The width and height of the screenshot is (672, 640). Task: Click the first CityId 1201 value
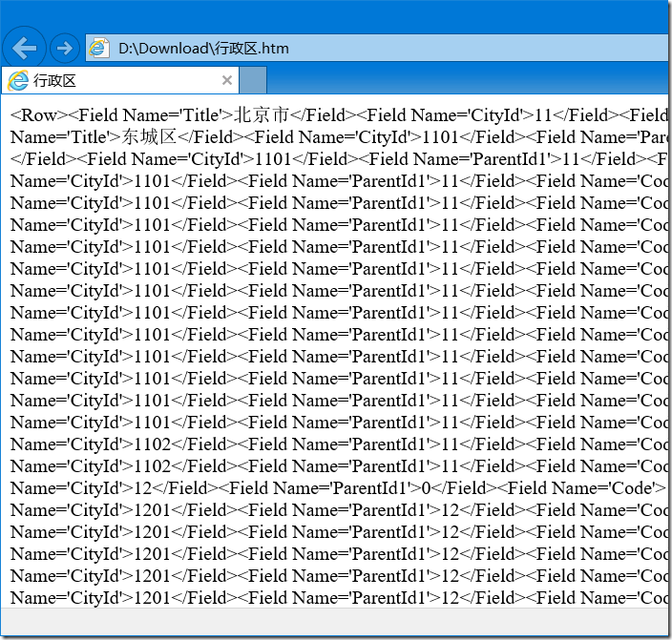click(152, 509)
